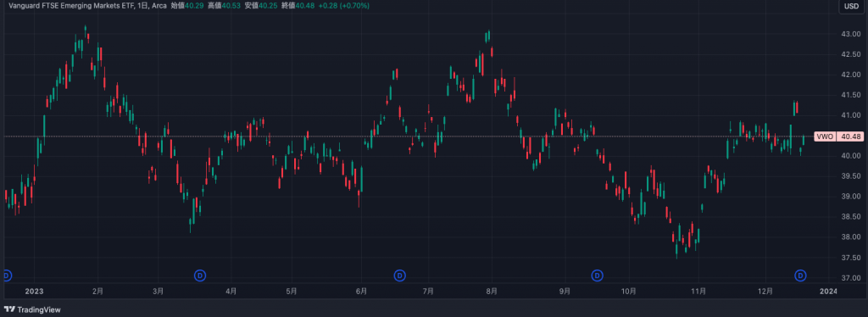The height and width of the screenshot is (317, 868).
Task: Click the VWO symbol price tag
Action: 825,136
